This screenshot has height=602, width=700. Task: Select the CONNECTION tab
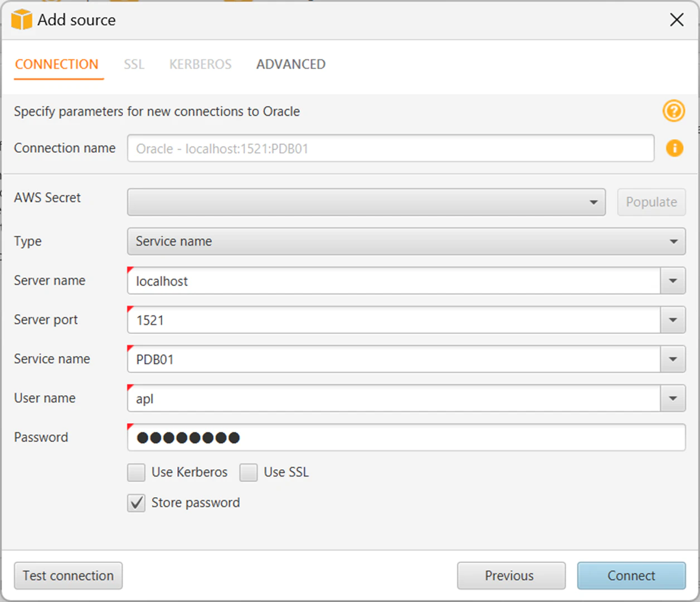pos(57,64)
